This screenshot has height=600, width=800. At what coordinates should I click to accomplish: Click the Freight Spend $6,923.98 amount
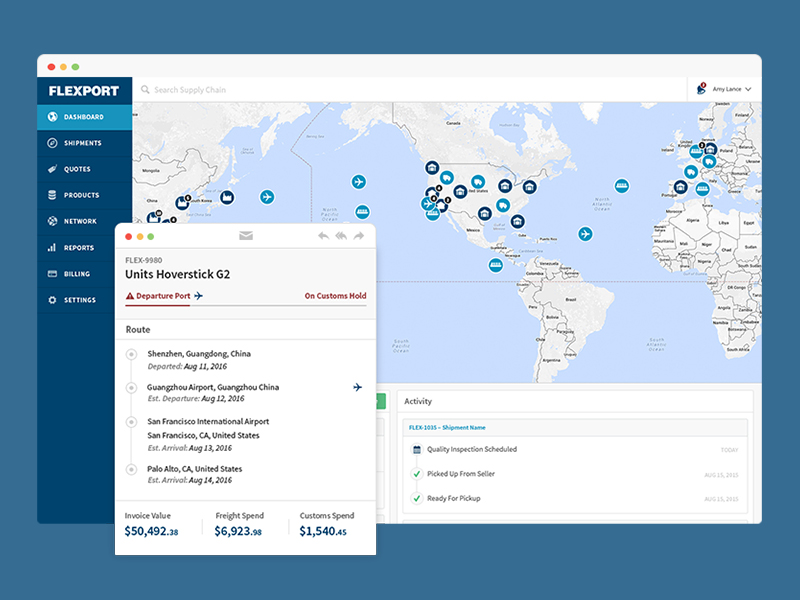point(238,531)
